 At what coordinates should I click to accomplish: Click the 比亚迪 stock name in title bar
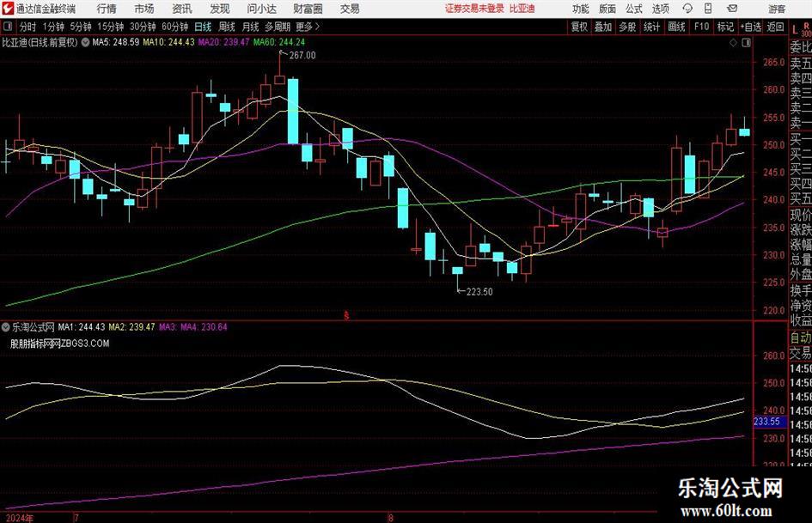[522, 9]
